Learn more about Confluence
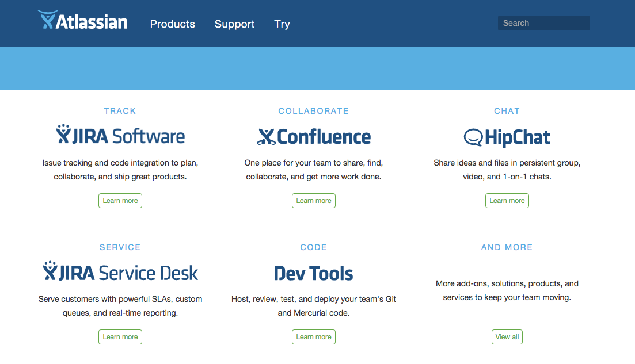The image size is (635, 364). click(x=313, y=201)
